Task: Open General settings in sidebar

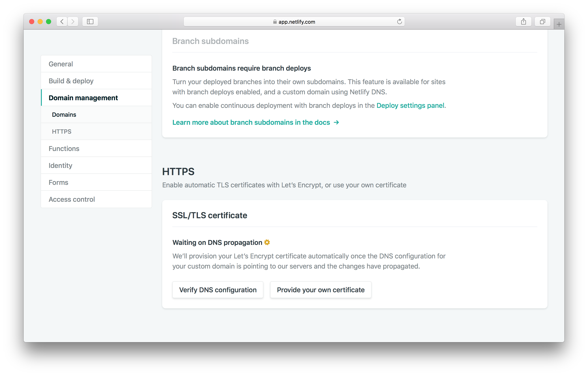Action: click(x=61, y=64)
